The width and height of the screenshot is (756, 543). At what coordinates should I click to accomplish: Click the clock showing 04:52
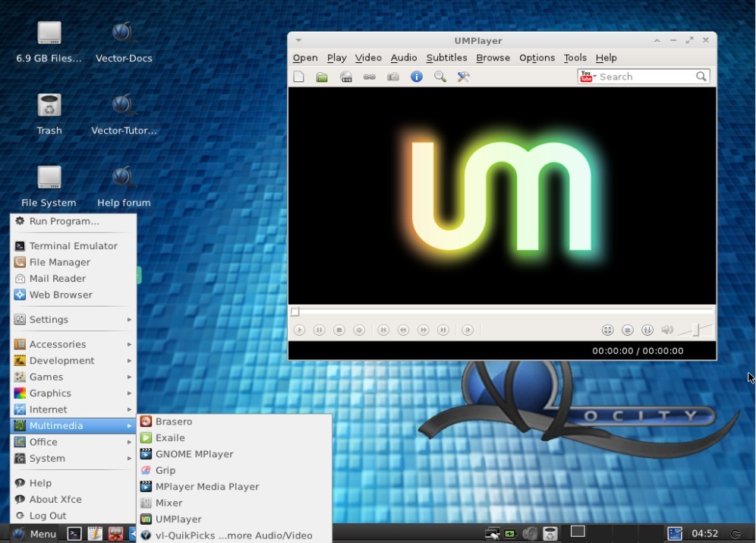(705, 533)
